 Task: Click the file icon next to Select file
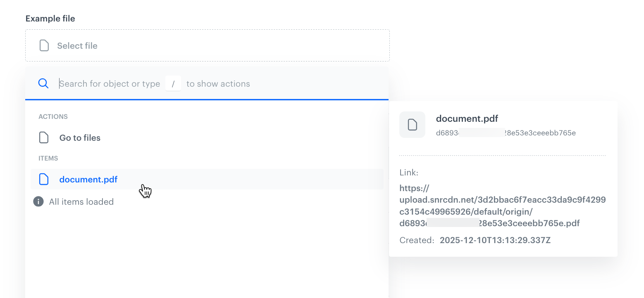click(x=44, y=45)
